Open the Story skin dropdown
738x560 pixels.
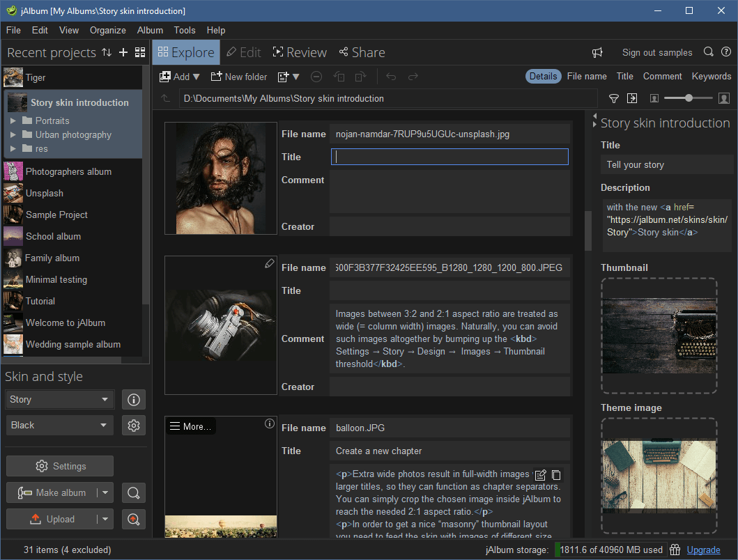click(x=59, y=400)
